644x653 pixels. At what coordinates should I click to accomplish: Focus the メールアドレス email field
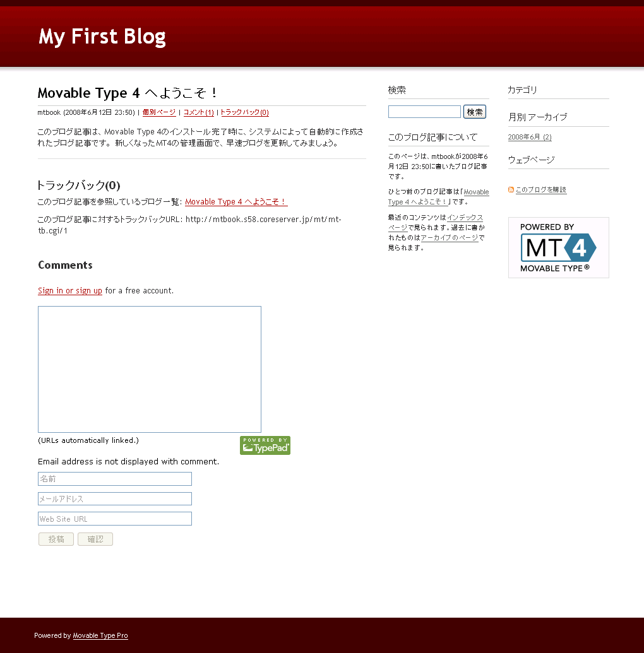point(115,499)
